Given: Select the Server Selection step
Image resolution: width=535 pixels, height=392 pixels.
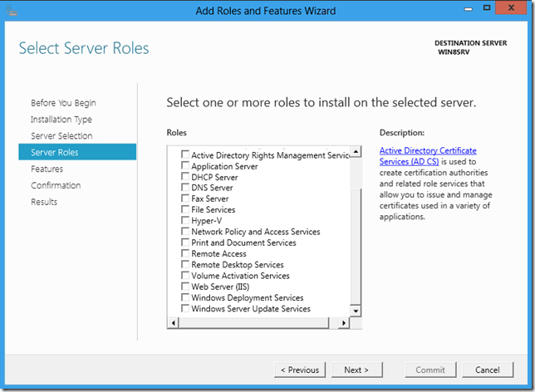Looking at the screenshot, I should tap(61, 135).
